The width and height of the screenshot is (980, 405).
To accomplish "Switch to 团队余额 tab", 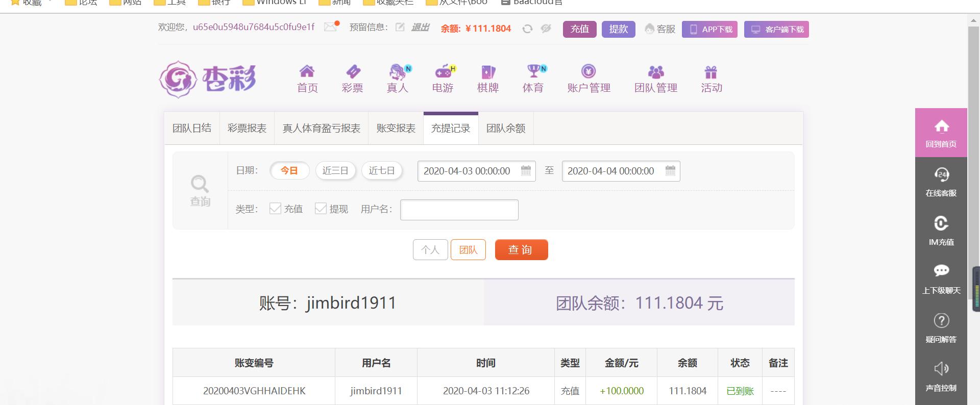I will click(506, 128).
